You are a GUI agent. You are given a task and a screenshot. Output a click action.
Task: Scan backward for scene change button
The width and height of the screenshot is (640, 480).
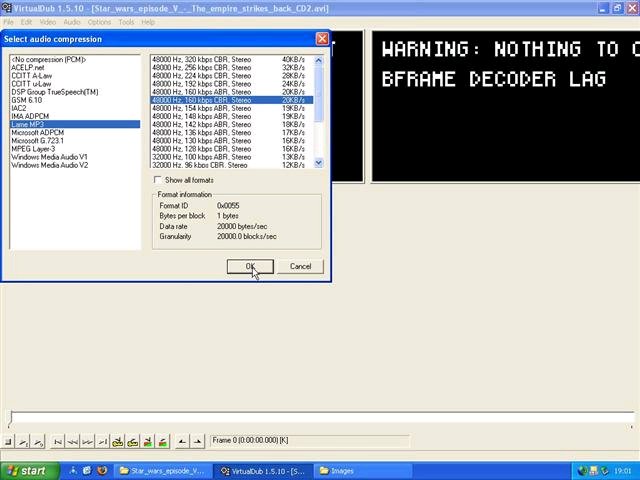147,442
